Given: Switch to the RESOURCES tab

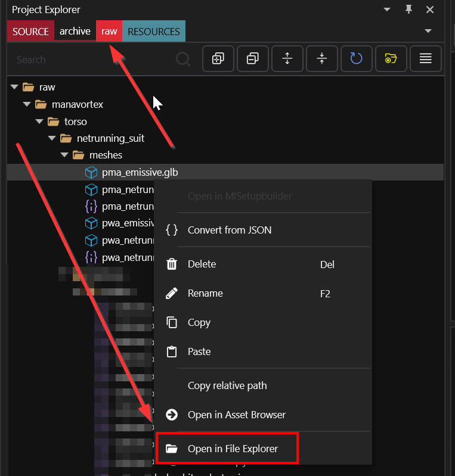Looking at the screenshot, I should pos(154,31).
